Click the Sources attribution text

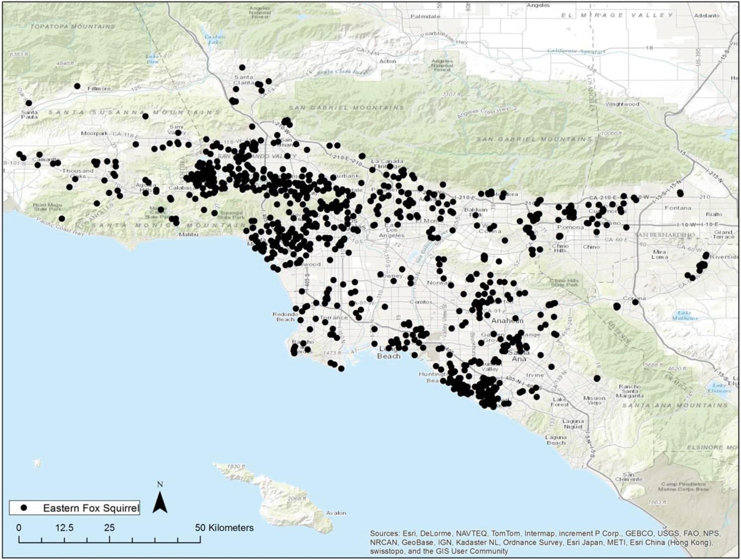pos(545,542)
